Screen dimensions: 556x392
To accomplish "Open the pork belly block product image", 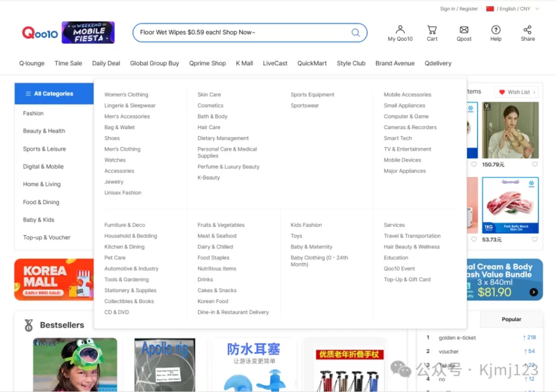I will click(510, 205).
